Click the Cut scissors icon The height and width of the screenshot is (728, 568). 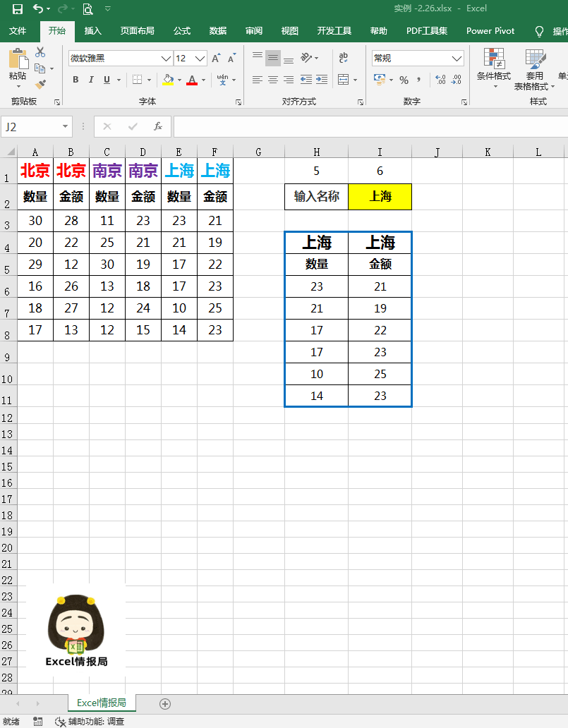pyautogui.click(x=40, y=52)
